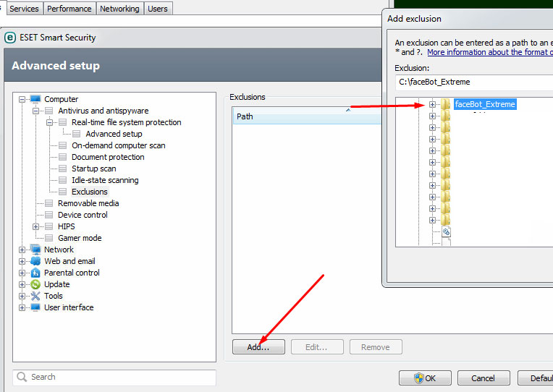Select Gamer mode tree item
The image size is (553, 392).
[x=80, y=238]
